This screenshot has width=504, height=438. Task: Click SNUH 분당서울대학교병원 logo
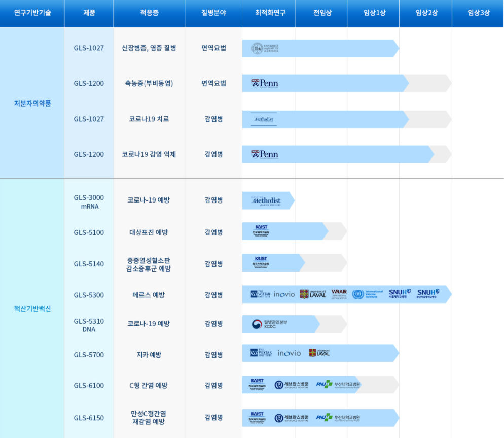(x=428, y=293)
